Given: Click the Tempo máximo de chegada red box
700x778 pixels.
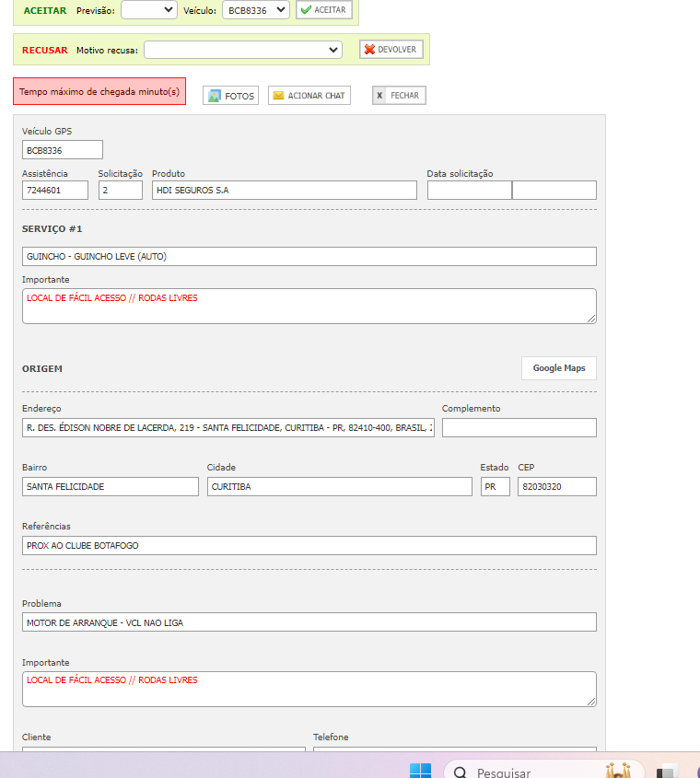Looking at the screenshot, I should click(x=99, y=92).
